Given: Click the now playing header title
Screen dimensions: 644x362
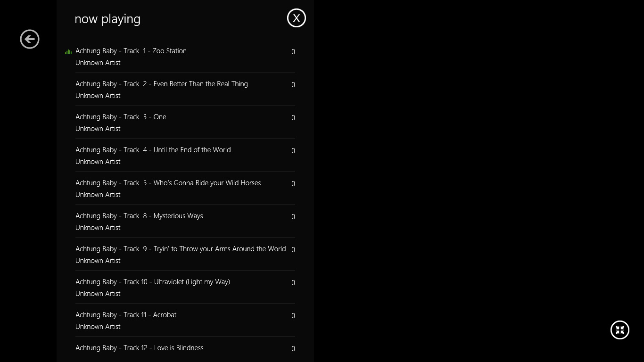Looking at the screenshot, I should (107, 19).
